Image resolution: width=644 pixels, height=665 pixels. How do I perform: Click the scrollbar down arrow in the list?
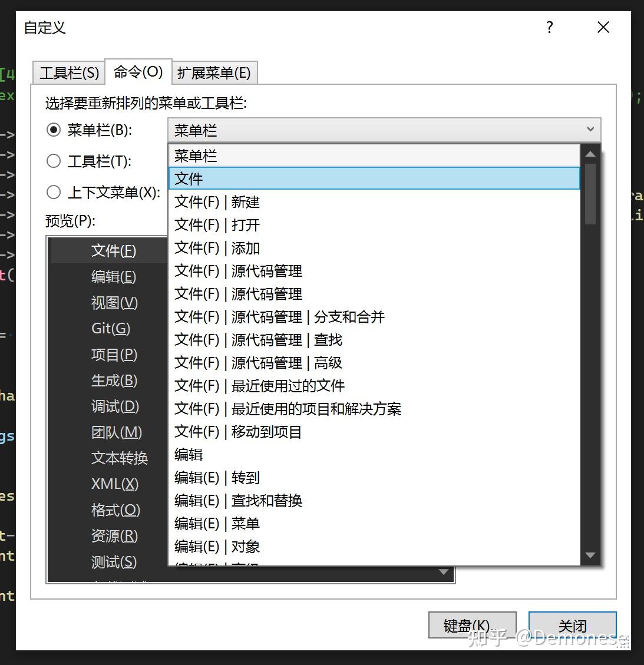(x=590, y=555)
